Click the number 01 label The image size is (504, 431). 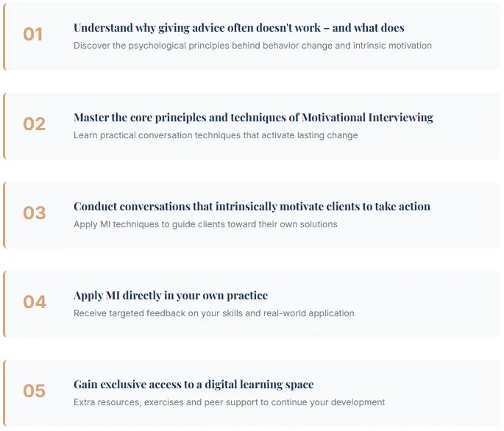[33, 35]
